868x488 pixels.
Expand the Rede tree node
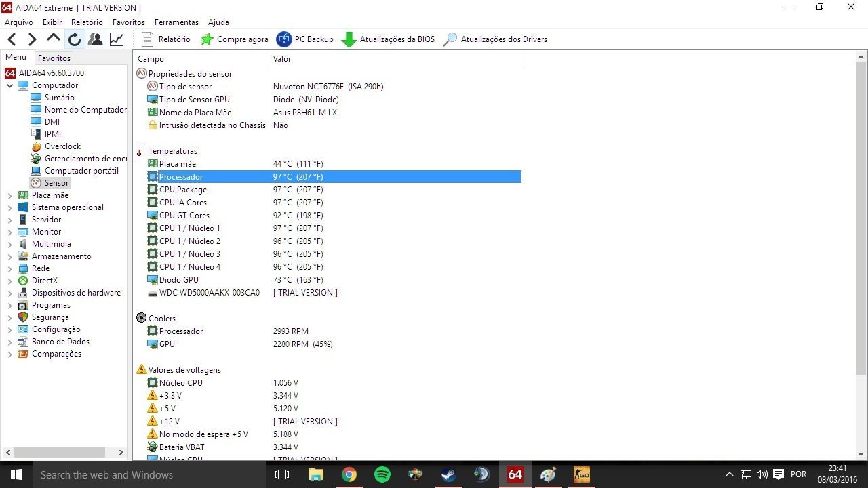[10, 268]
